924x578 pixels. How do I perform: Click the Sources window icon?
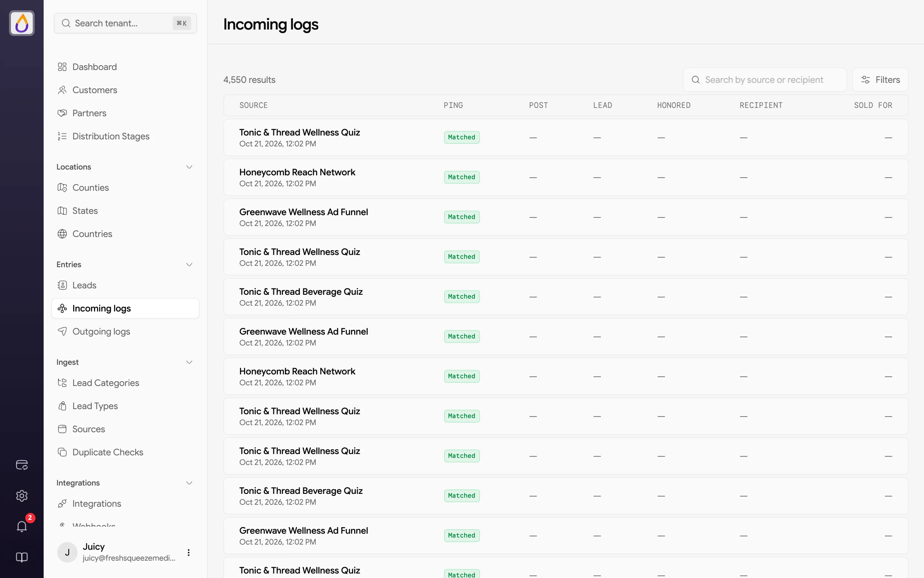coord(62,429)
